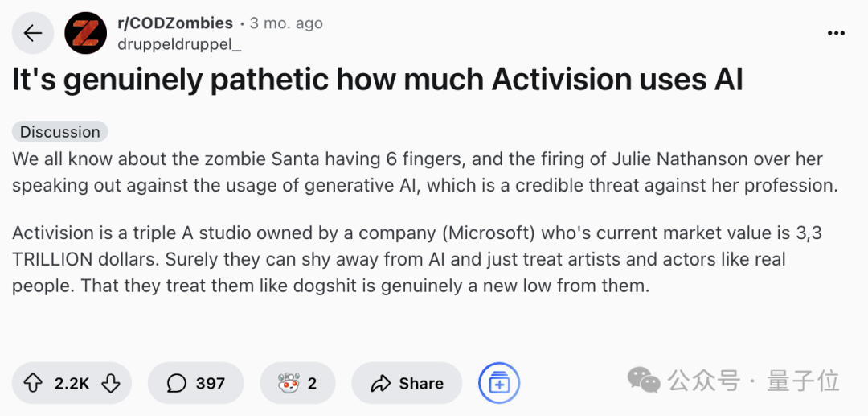Visit druppeldruppel_ user profile

coord(179,44)
